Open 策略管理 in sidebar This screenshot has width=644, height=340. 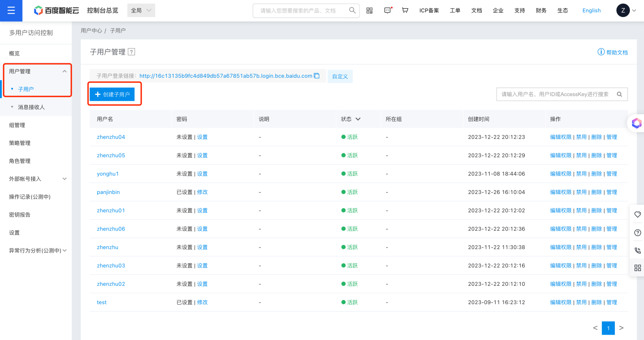tap(20, 143)
